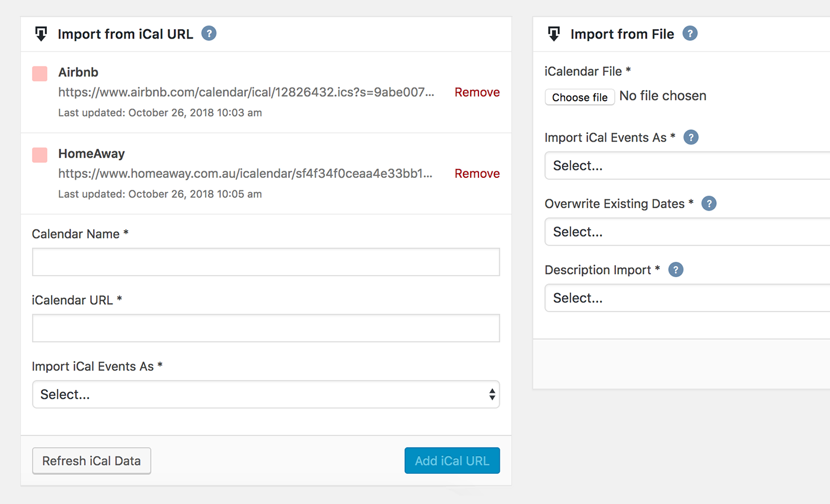
Task: Open the Overwrite Existing Dates dropdown
Action: click(x=688, y=232)
